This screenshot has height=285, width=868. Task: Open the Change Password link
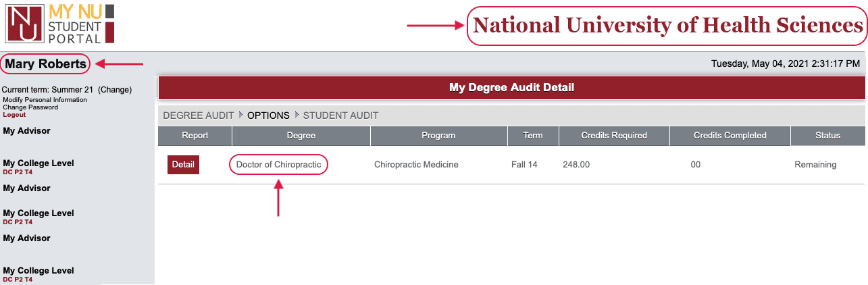pos(30,107)
